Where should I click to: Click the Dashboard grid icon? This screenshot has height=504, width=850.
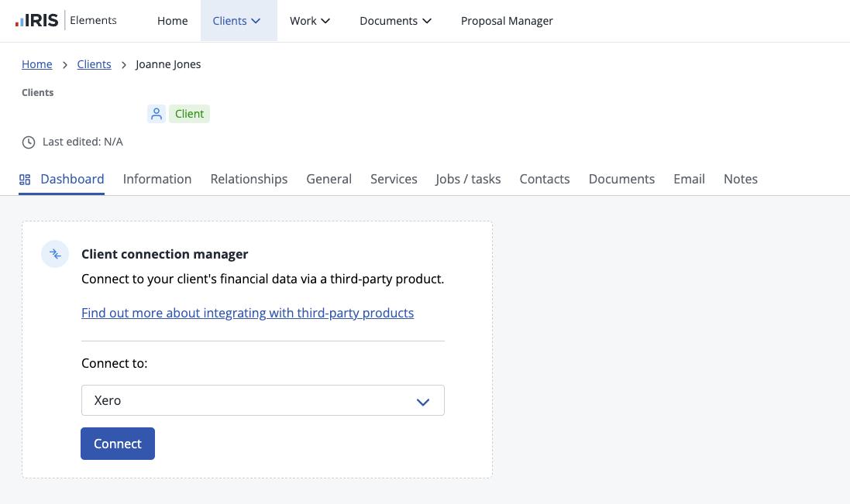pos(25,180)
